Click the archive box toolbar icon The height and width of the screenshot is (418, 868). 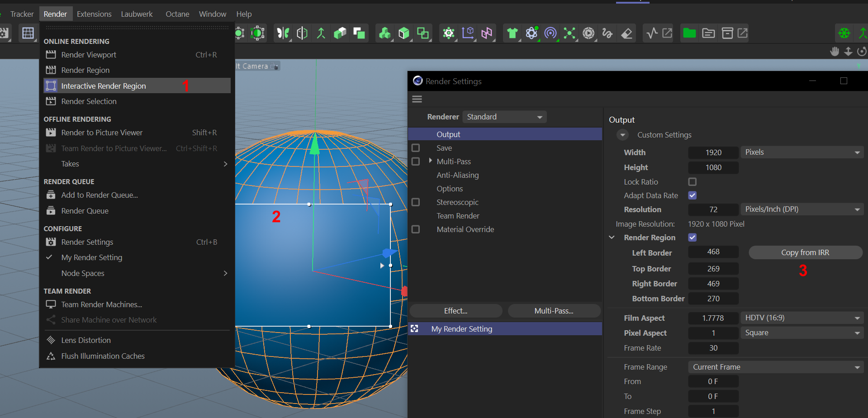point(727,33)
